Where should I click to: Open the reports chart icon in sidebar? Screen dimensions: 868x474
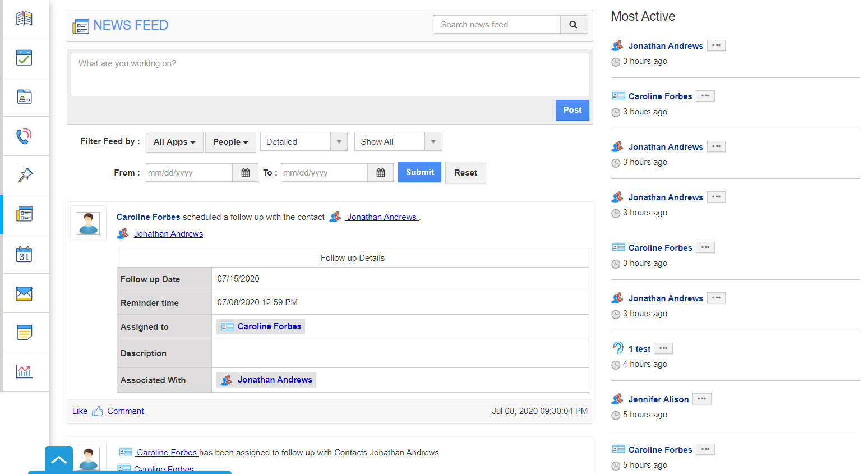point(24,371)
